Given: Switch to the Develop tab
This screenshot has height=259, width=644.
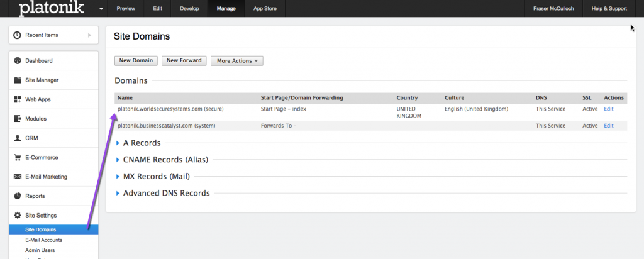Looking at the screenshot, I should pyautogui.click(x=190, y=9).
